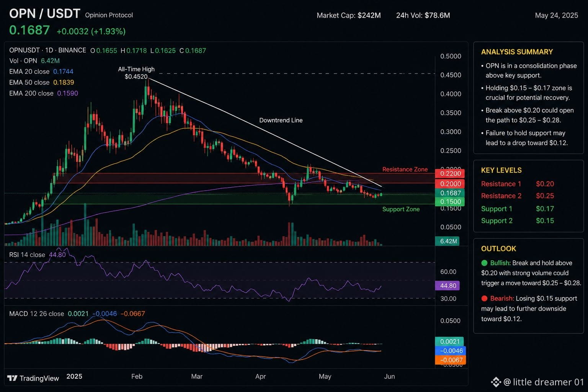Image resolution: width=588 pixels, height=392 pixels.
Task: Click the large green 0.1687 price header
Action: (29, 30)
